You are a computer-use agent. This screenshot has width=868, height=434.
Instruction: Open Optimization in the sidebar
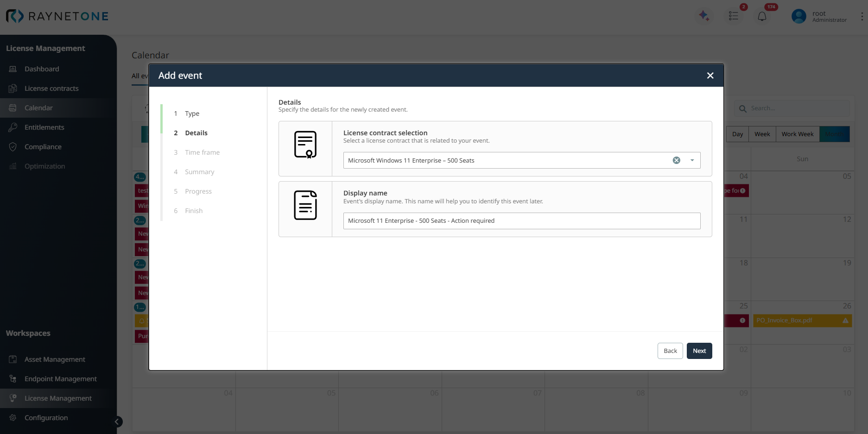click(x=45, y=166)
